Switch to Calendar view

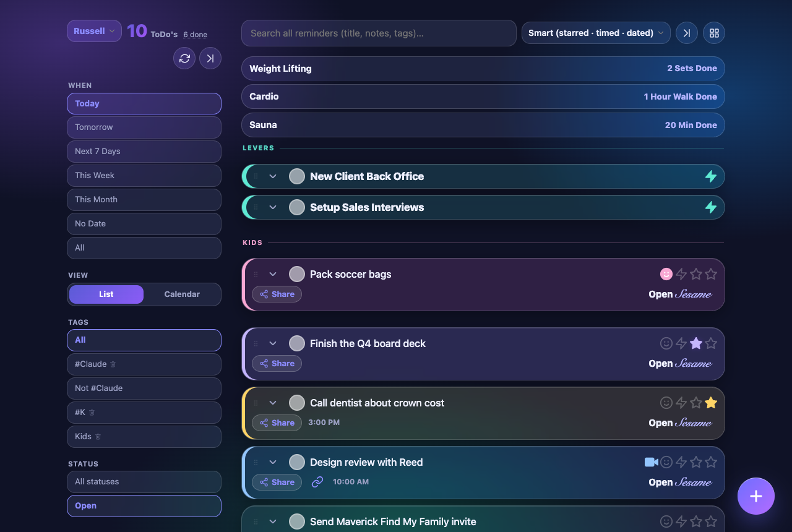coord(182,294)
